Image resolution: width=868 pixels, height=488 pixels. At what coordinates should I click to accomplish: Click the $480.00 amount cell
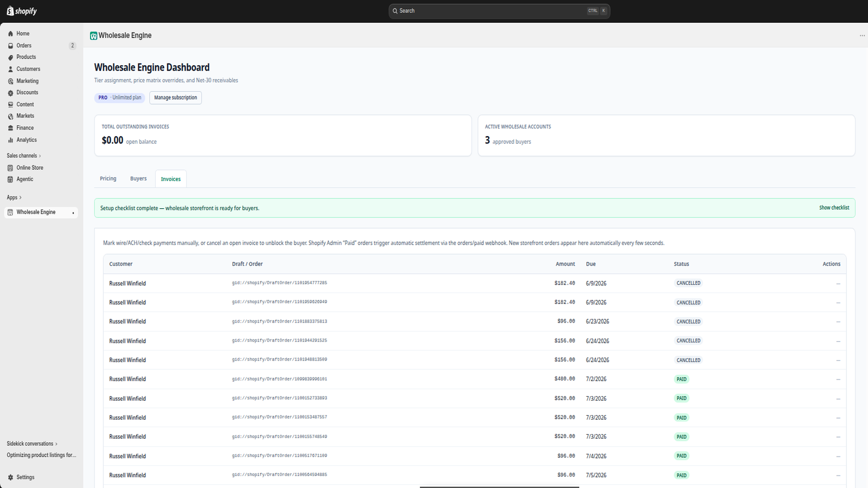coord(565,379)
